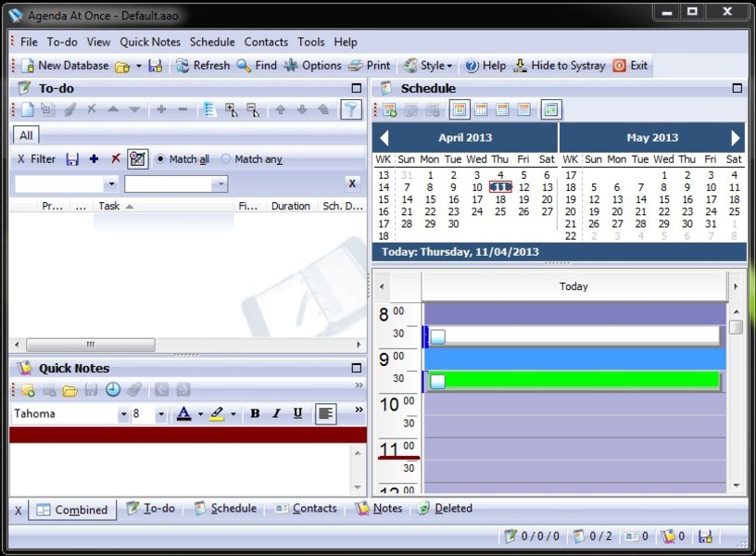
Task: Select the All tab in To-do
Action: click(26, 135)
